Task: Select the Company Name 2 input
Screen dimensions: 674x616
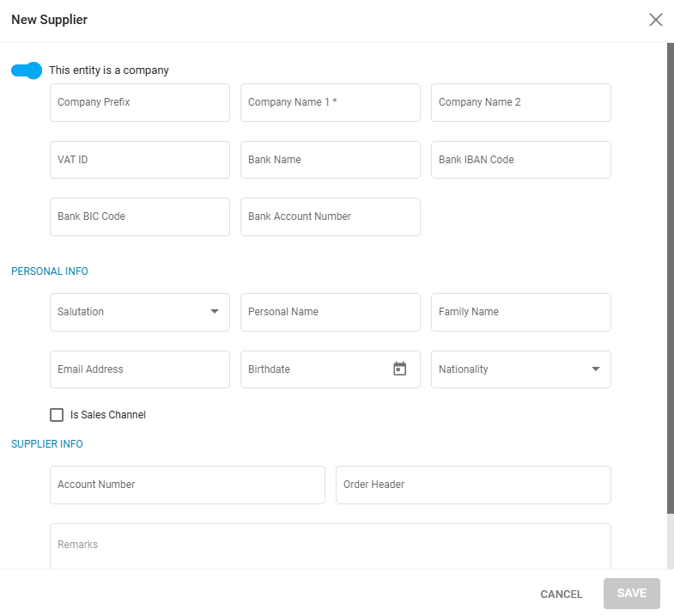Action: (520, 102)
